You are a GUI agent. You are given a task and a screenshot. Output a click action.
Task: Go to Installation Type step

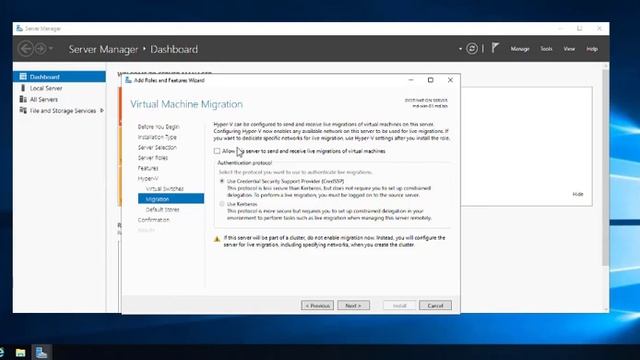(x=157, y=137)
